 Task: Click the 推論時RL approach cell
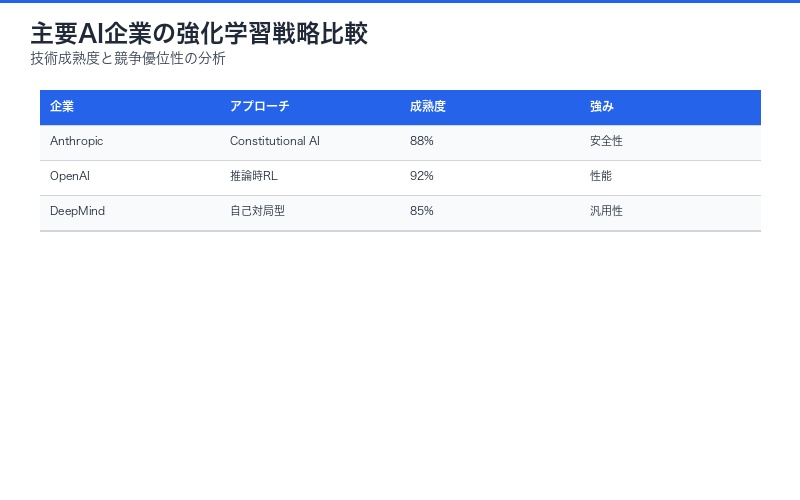(x=253, y=176)
